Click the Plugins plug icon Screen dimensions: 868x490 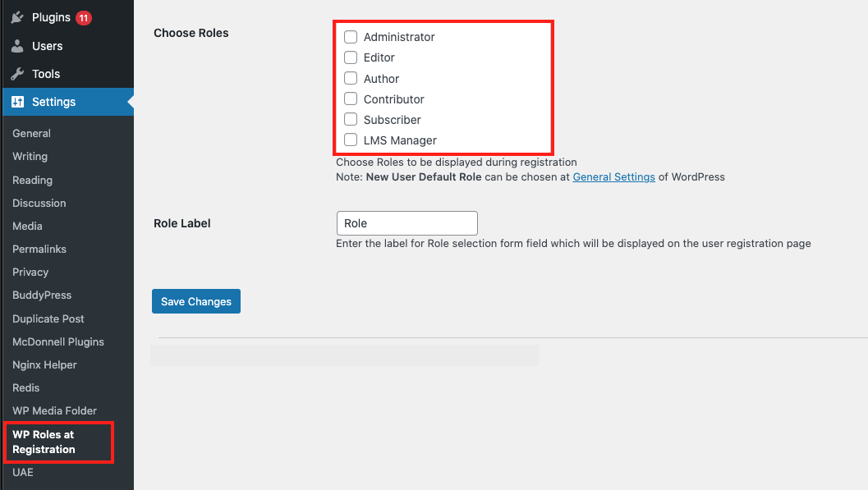click(x=17, y=17)
